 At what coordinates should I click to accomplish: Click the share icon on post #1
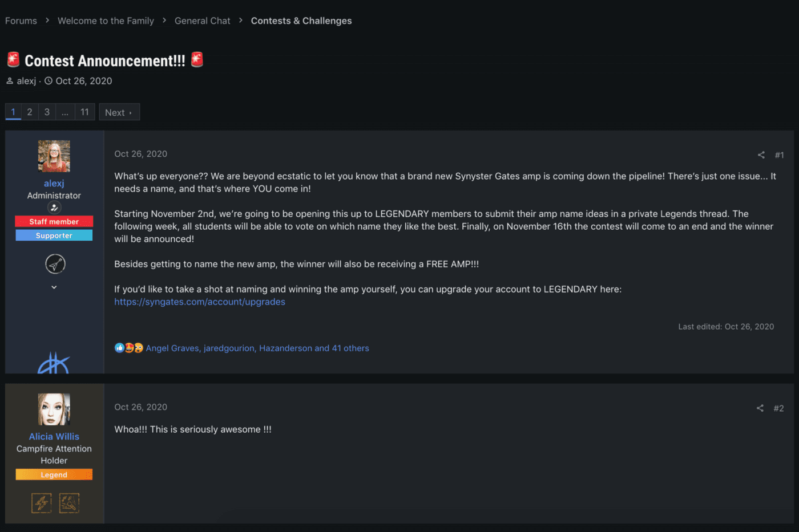pyautogui.click(x=761, y=155)
